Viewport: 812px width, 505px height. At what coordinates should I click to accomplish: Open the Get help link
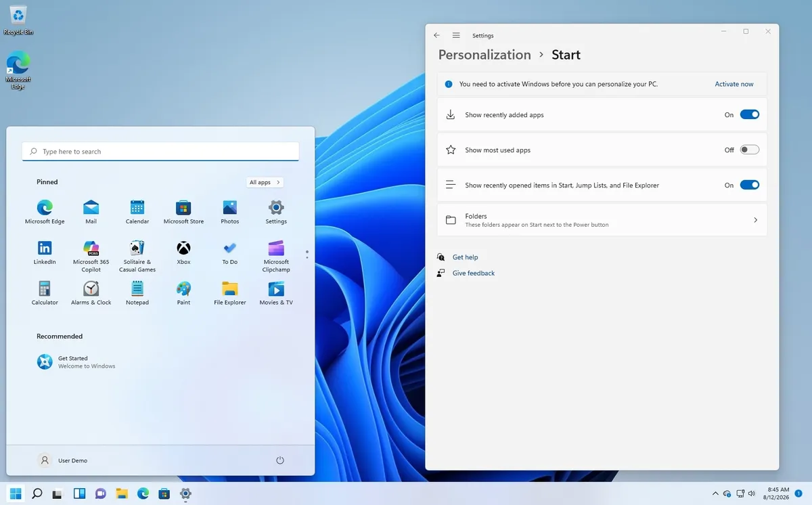(465, 257)
